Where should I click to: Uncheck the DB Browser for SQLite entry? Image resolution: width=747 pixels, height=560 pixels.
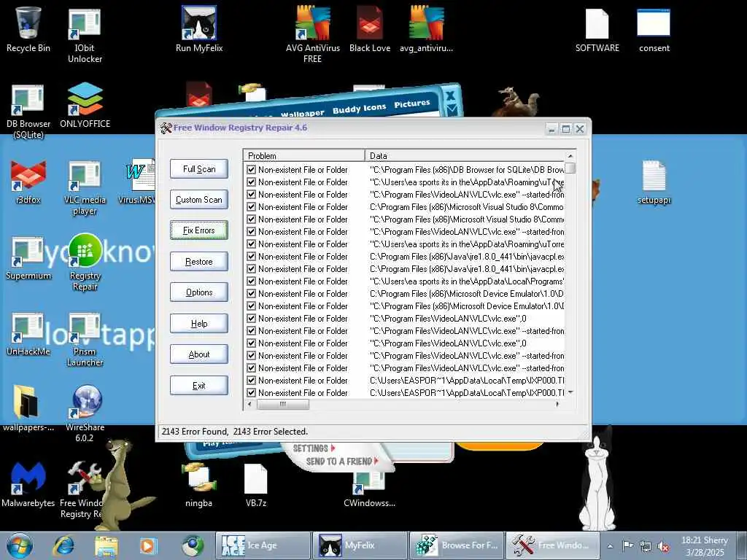coord(251,169)
